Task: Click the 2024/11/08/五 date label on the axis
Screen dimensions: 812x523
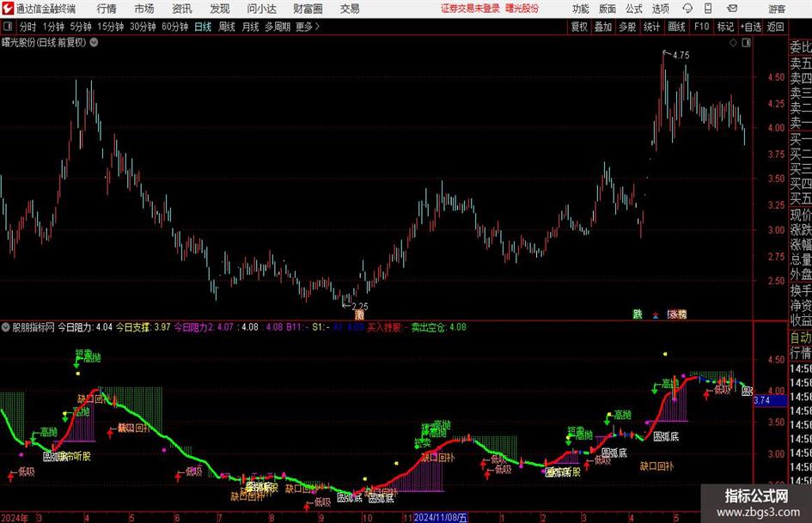Action: click(441, 518)
